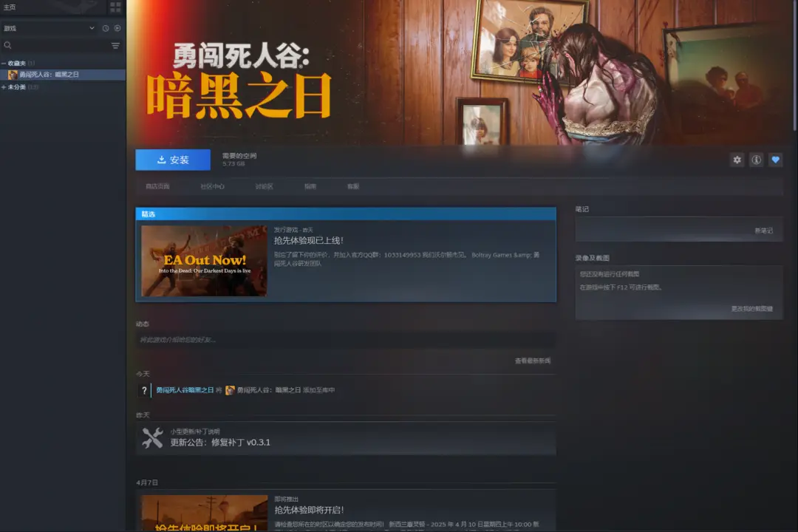The image size is (798, 532).
Task: Open the 社区中心 community hub tab
Action: click(212, 187)
